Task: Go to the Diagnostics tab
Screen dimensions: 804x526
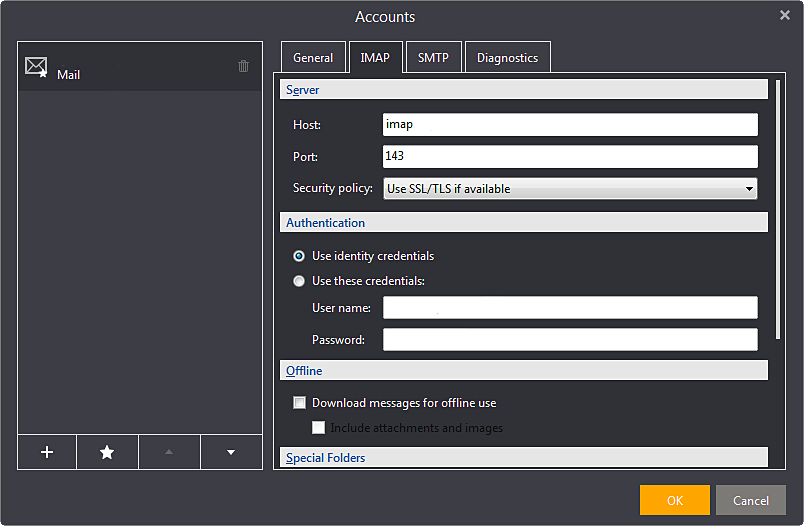Action: click(x=507, y=58)
